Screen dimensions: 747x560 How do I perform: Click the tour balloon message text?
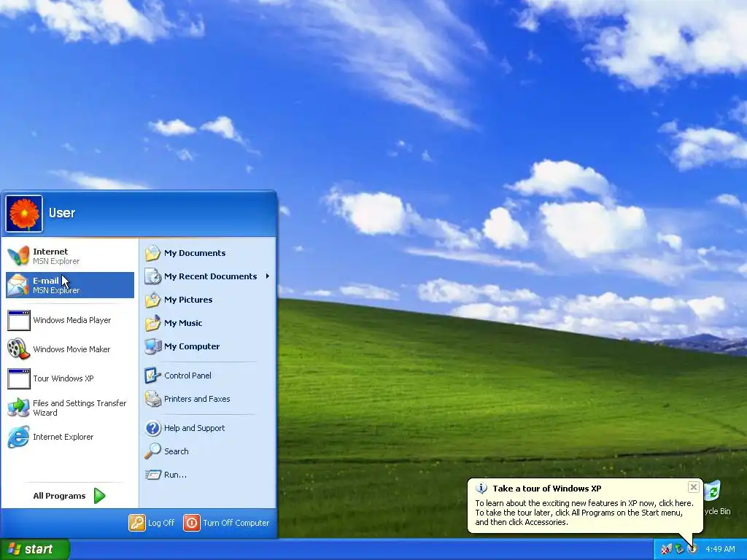click(x=584, y=513)
